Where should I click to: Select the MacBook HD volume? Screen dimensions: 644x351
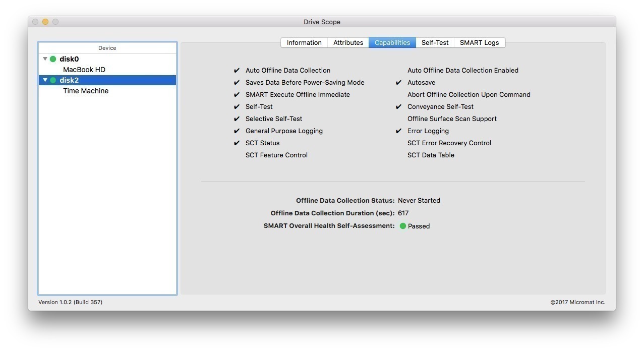pos(84,70)
